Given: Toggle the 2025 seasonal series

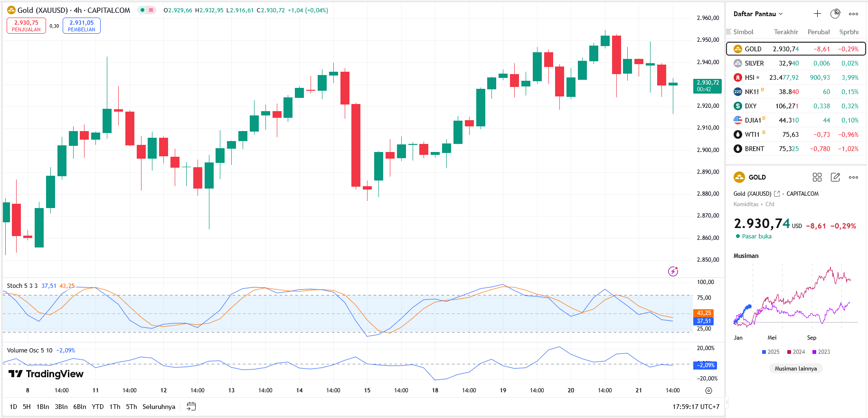Looking at the screenshot, I should 771,352.
